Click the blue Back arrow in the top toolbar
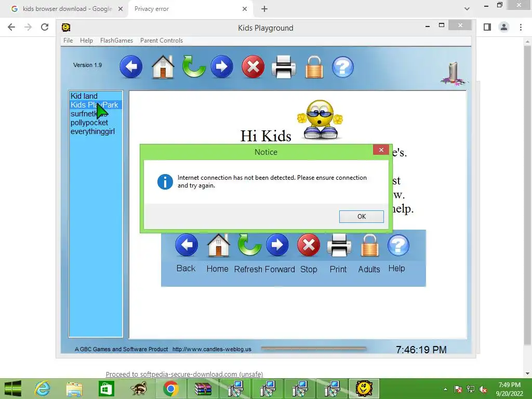The height and width of the screenshot is (399, 532). tap(131, 66)
